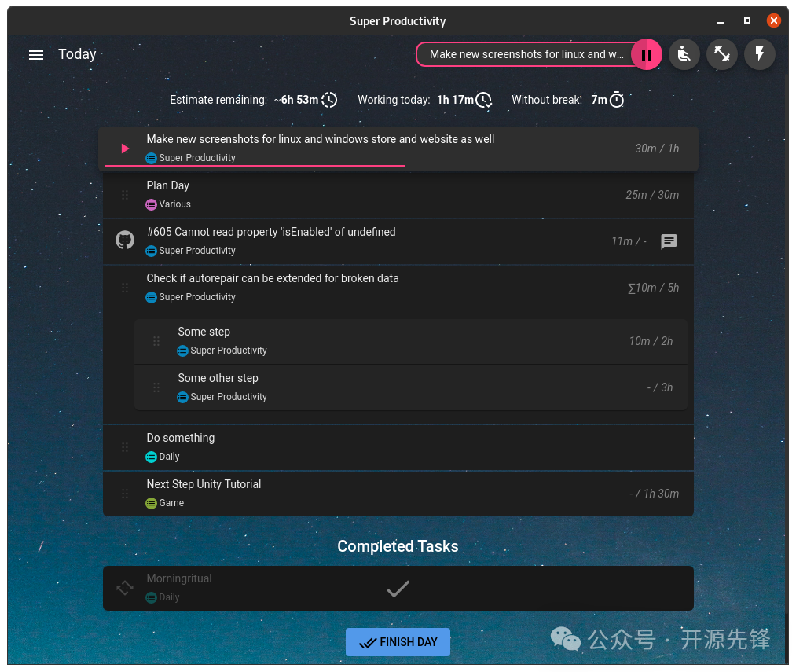Screen dimensions: 796x672
Task: Select task title 'Make new screenshots for linux...'
Action: [x=321, y=139]
